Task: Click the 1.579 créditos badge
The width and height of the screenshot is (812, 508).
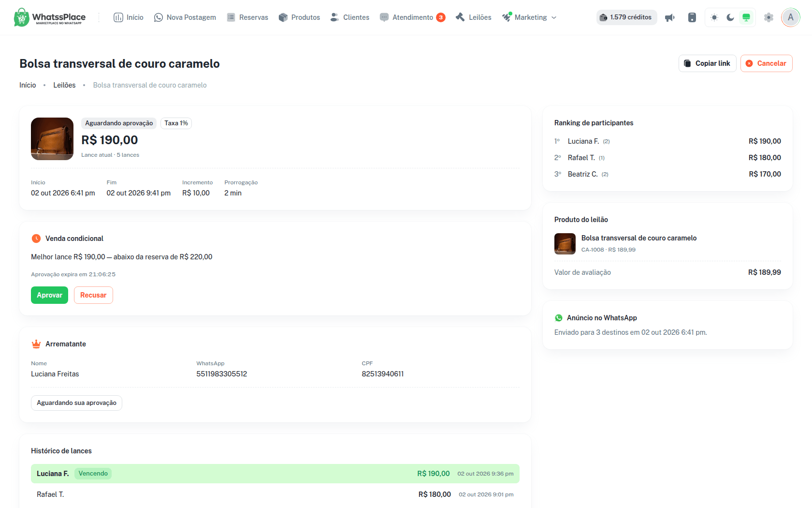Action: 626,17
